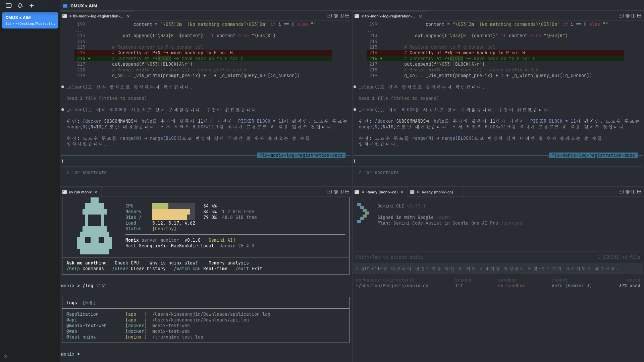
Task: Split top-right pane down icon
Action: pyautogui.click(x=639, y=16)
